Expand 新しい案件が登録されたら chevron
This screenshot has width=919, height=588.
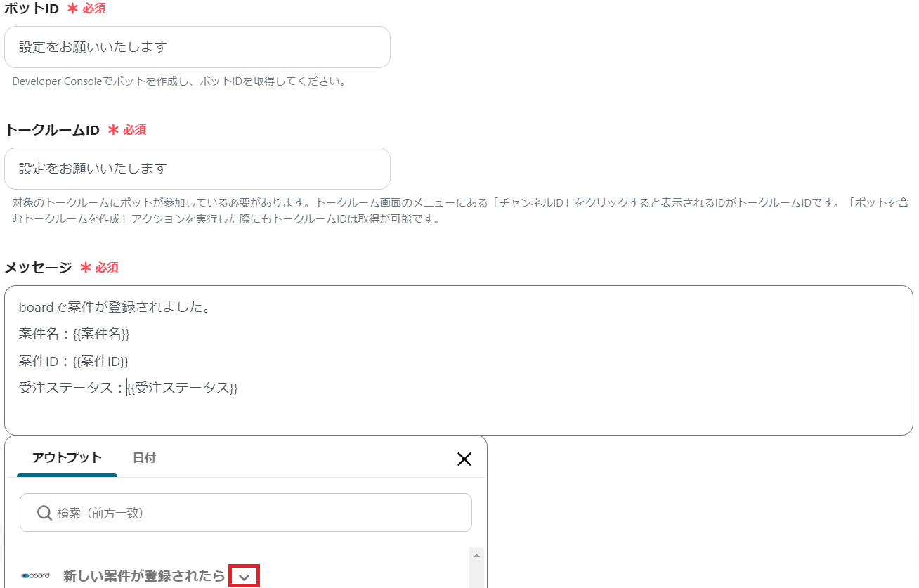[245, 577]
